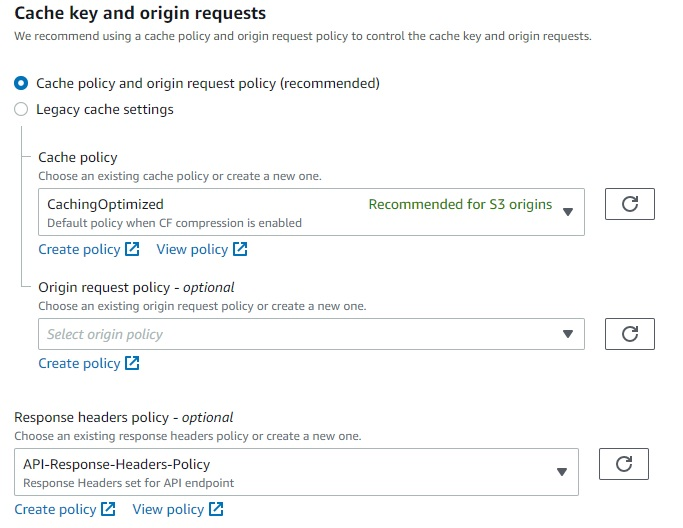Open View policy under Response headers policy
Viewport: 683px width, 528px height.
pos(168,509)
